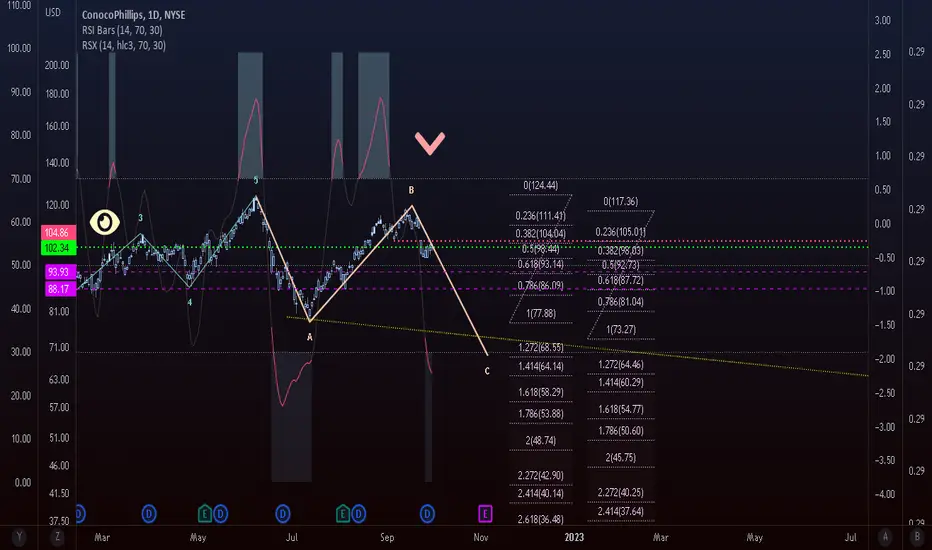The width and height of the screenshot is (932, 550).
Task: Click the 2023 label on the time axis
Action: [574, 537]
